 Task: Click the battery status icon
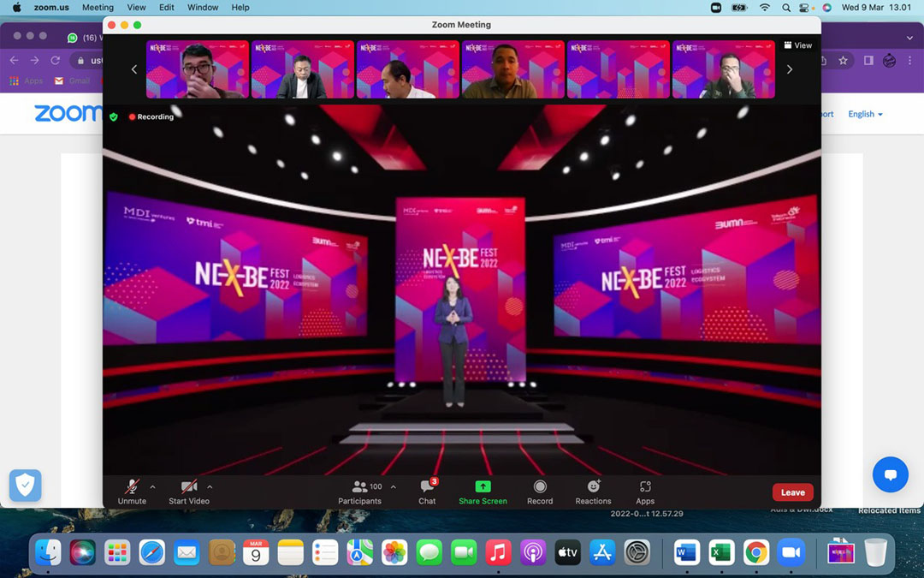pos(739,8)
